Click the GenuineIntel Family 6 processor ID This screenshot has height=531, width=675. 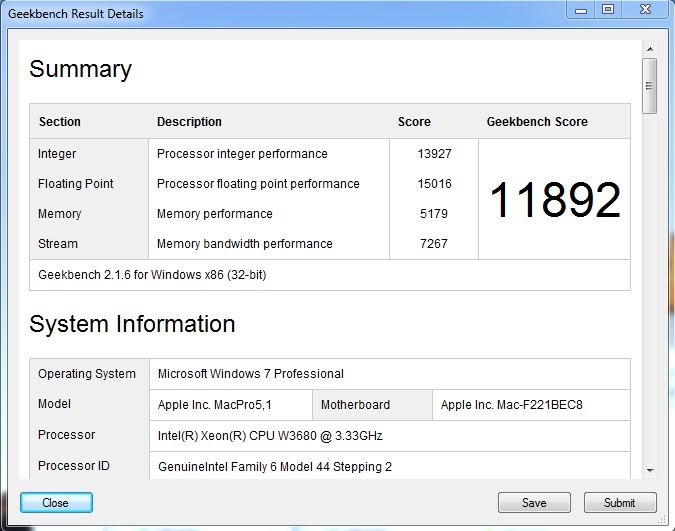[x=275, y=467]
